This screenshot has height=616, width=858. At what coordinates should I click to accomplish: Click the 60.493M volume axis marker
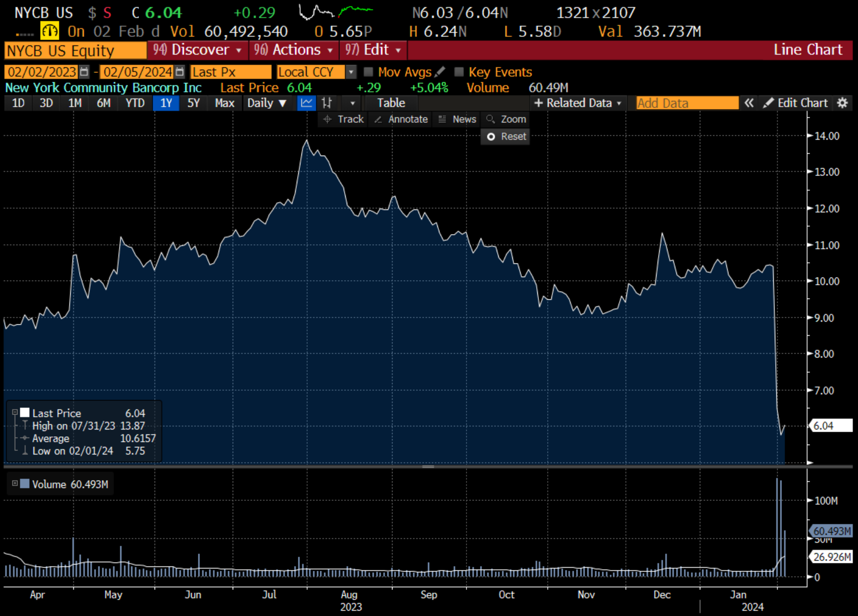[x=830, y=531]
